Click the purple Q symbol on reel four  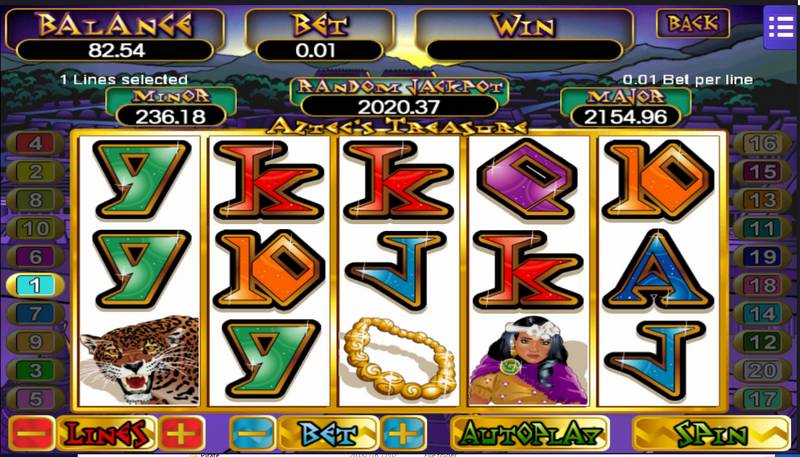[529, 180]
